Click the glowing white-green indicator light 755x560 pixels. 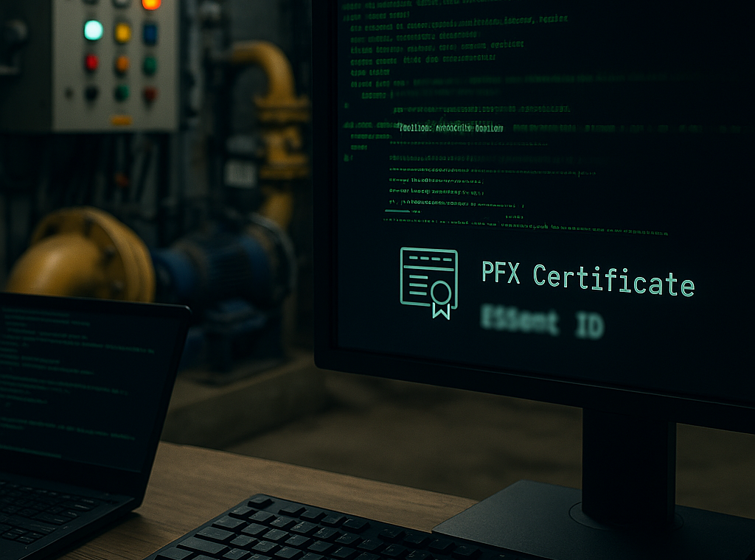click(94, 30)
